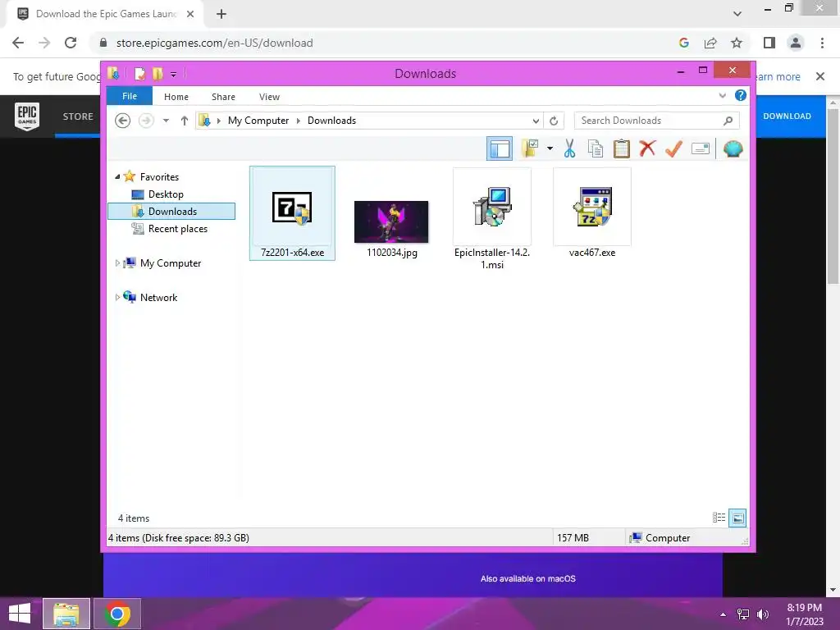
Task: Click Chrome back arrow button
Action: pyautogui.click(x=18, y=43)
